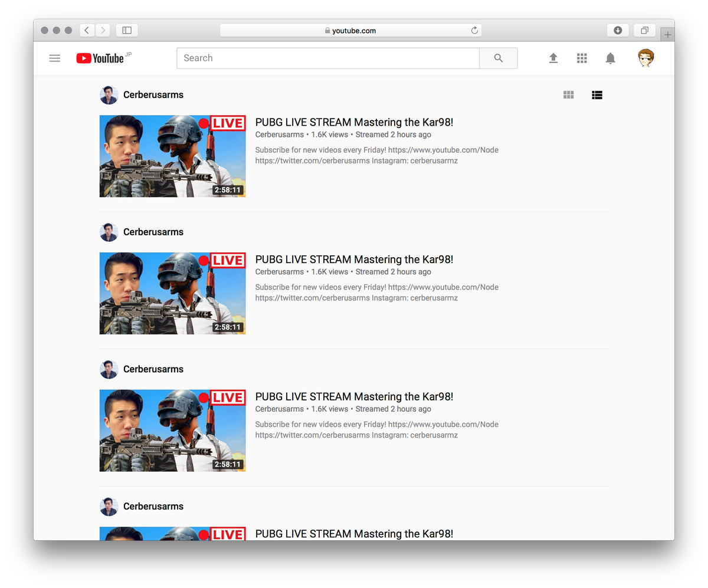708x588 pixels.
Task: Focus the youtube.com address bar
Action: pyautogui.click(x=350, y=31)
